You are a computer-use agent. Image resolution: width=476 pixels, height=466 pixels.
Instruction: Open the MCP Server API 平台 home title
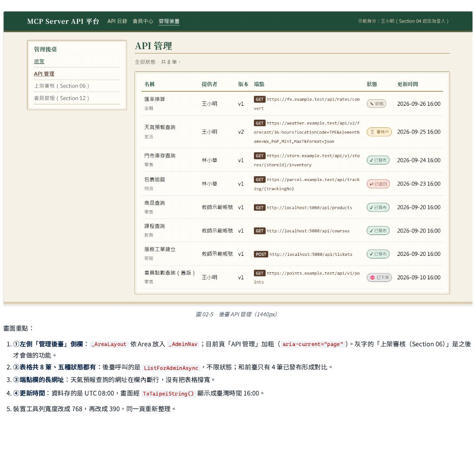(63, 21)
